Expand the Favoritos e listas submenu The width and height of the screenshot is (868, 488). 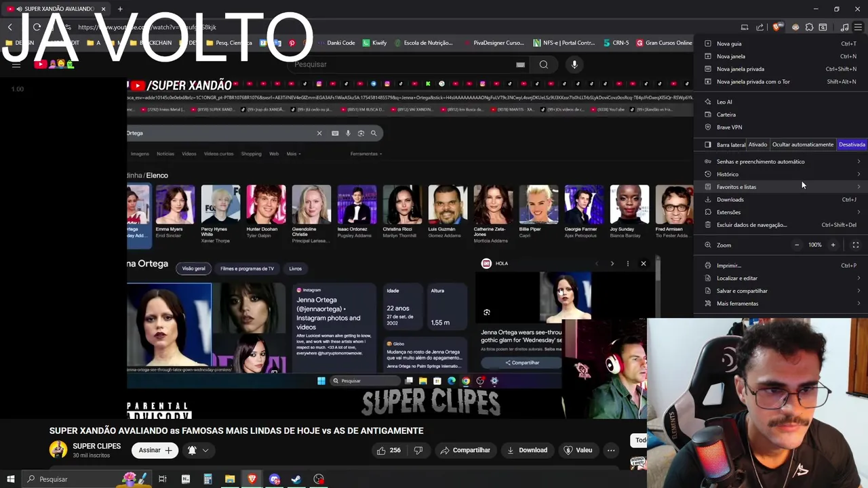click(x=781, y=187)
